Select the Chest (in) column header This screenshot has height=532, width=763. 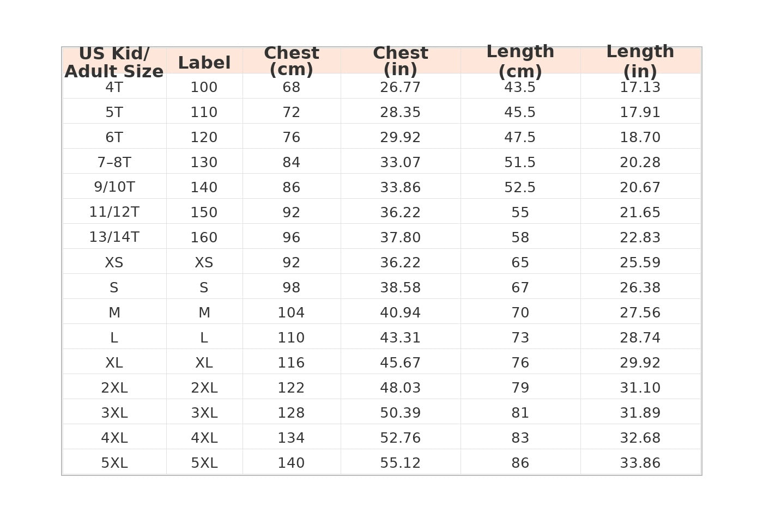401,60
